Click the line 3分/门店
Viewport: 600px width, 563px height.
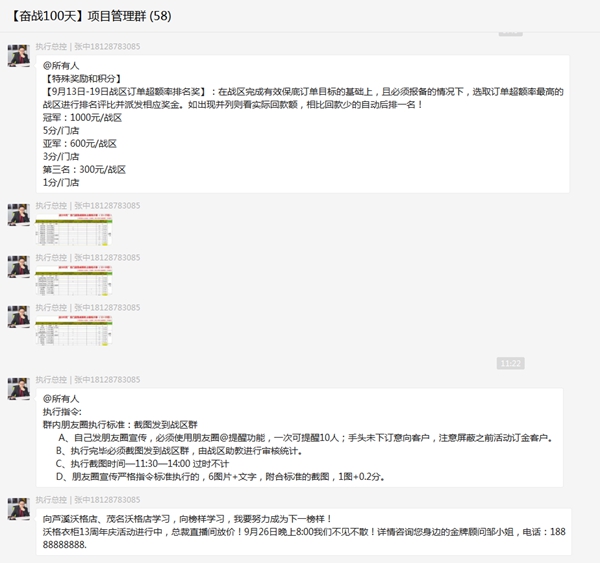tap(61, 157)
